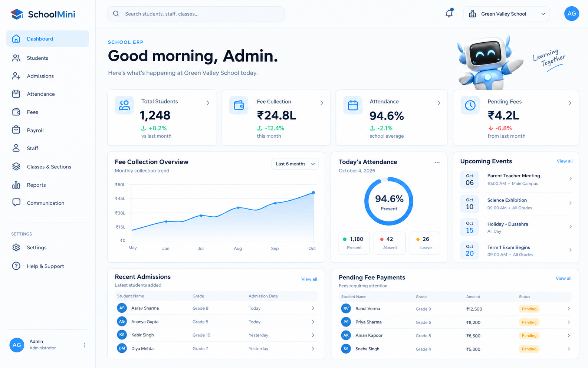Open the Last 6 months dropdown
Viewport: 588px width, 368px height.
295,164
